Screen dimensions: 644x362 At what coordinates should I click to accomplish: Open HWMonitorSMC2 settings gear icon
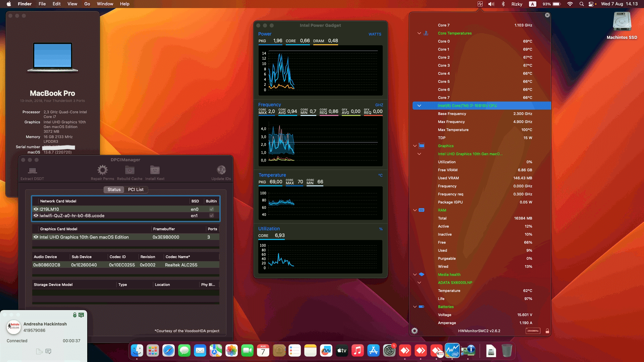[415, 331]
